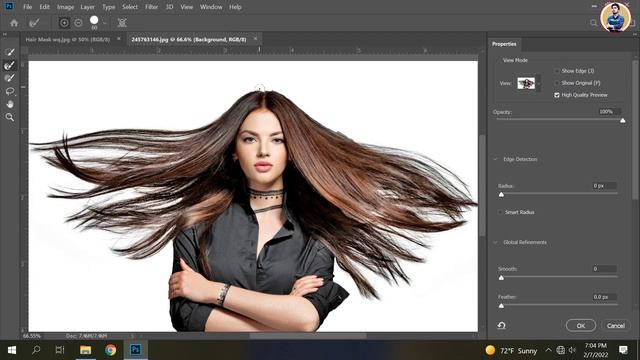
Task: Click the Opacity slider handle
Action: click(x=622, y=120)
